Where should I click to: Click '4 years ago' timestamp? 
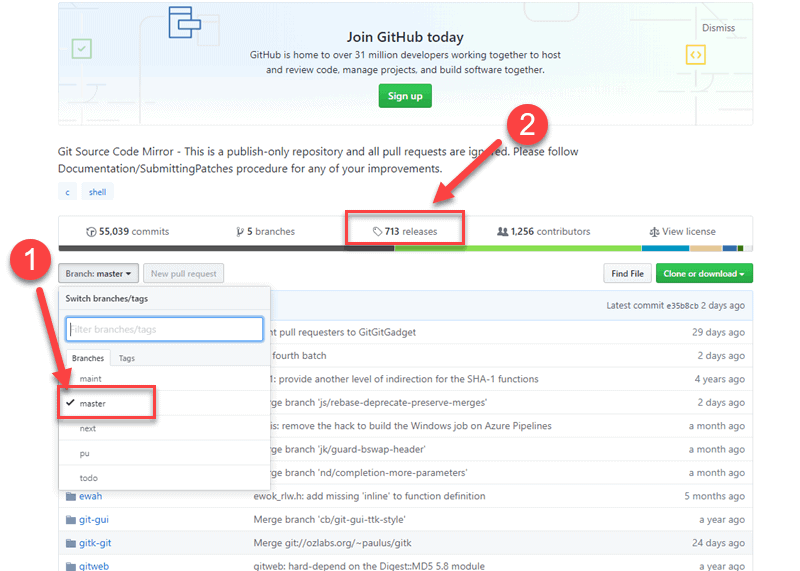(x=719, y=379)
